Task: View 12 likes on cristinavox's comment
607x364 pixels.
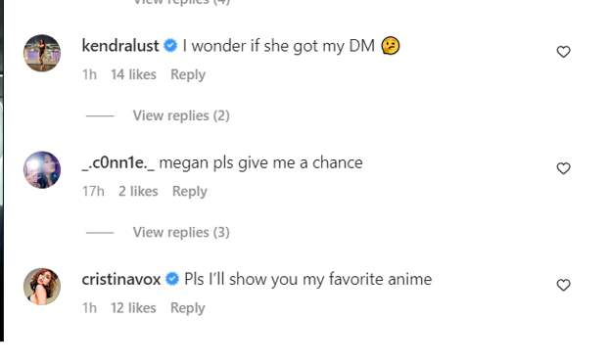Action: point(133,308)
